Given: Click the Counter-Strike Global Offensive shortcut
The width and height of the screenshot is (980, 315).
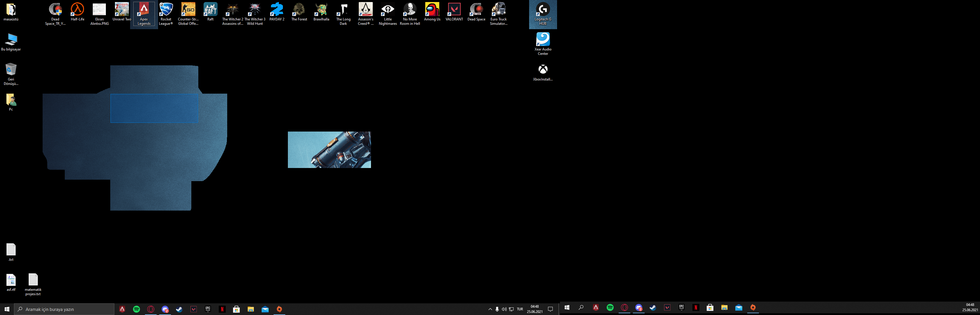Looking at the screenshot, I should (188, 10).
